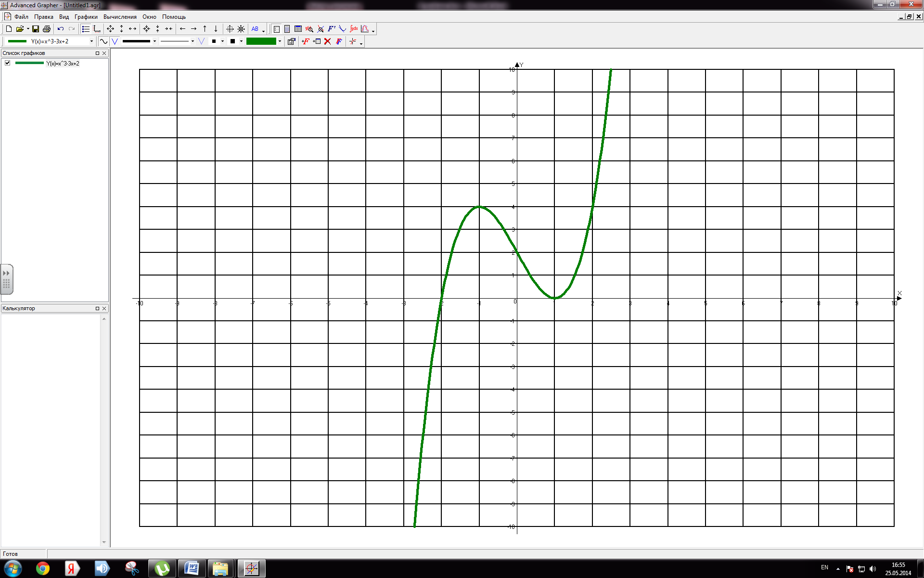Open the Графики menu
Viewport: 924px width, 578px height.
[86, 17]
